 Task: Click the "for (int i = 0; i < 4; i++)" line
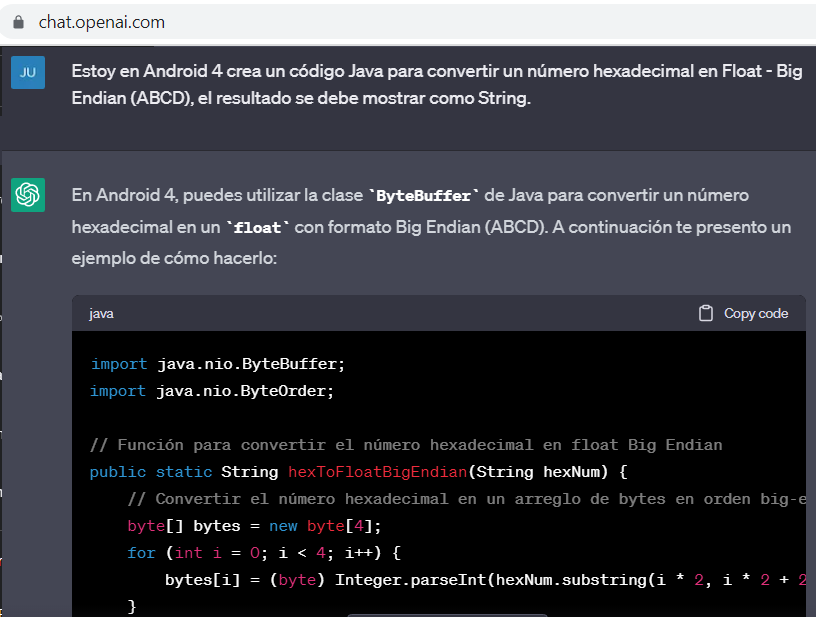(264, 552)
